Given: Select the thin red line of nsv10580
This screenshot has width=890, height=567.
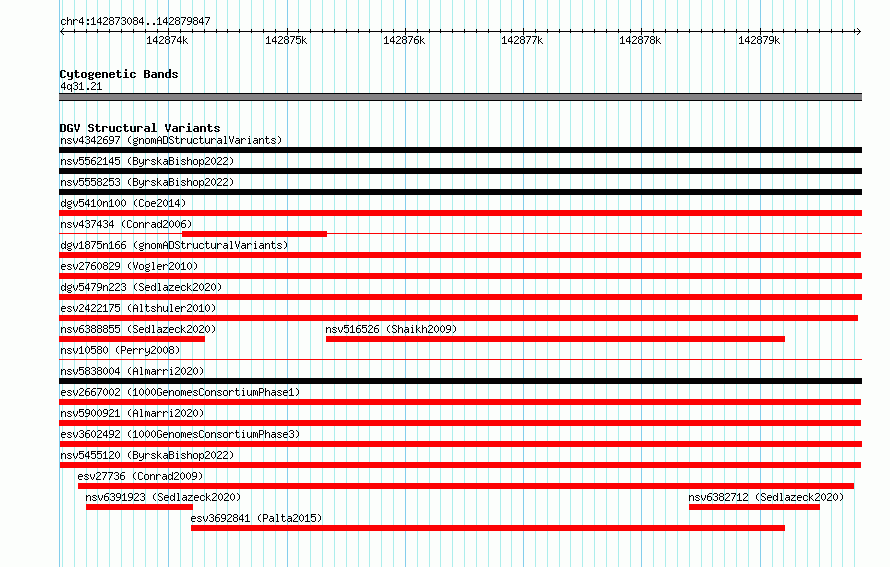Looking at the screenshot, I should click(x=460, y=359).
